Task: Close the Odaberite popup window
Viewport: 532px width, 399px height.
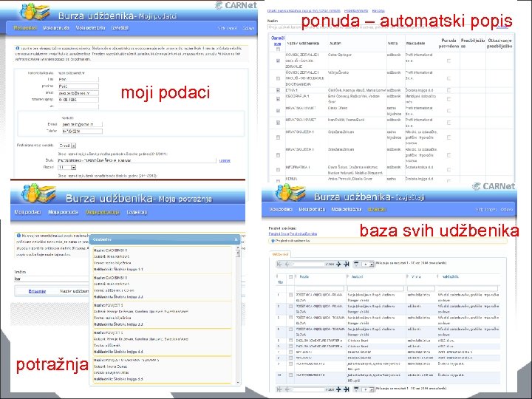Action: click(x=236, y=239)
